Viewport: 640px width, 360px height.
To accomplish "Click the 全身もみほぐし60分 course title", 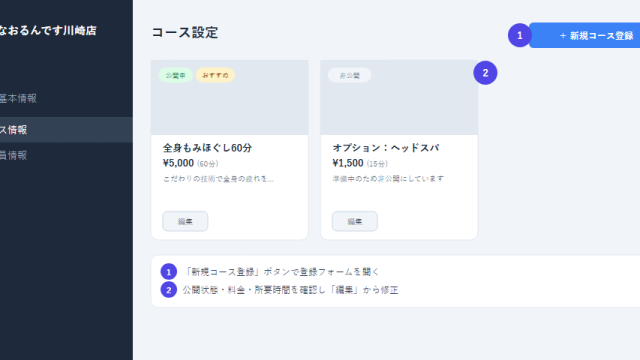I will coord(207,148).
